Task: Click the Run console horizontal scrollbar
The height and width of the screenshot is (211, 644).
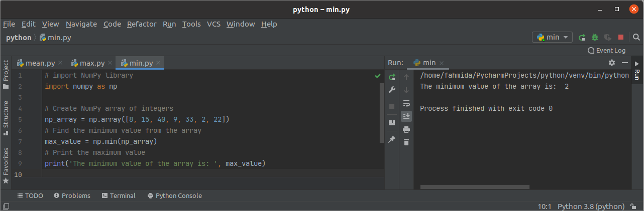Action: click(x=475, y=187)
